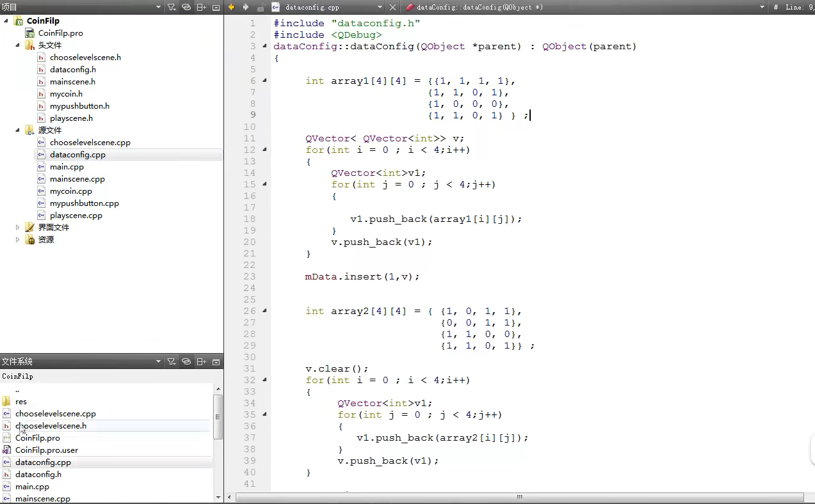Close the 文件系统 side panel
815x504 pixels.
(x=216, y=361)
